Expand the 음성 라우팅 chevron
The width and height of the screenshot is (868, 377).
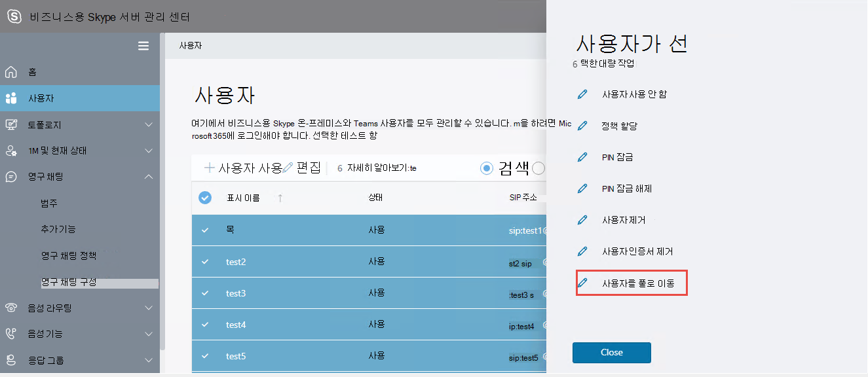pyautogui.click(x=149, y=308)
